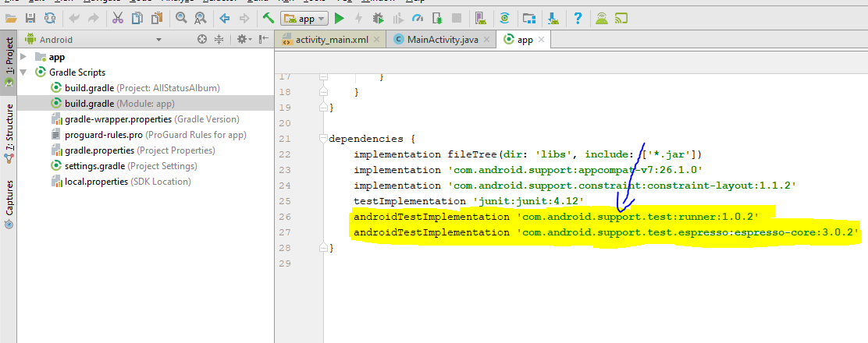
Task: Run the app with the green play button
Action: 340,18
